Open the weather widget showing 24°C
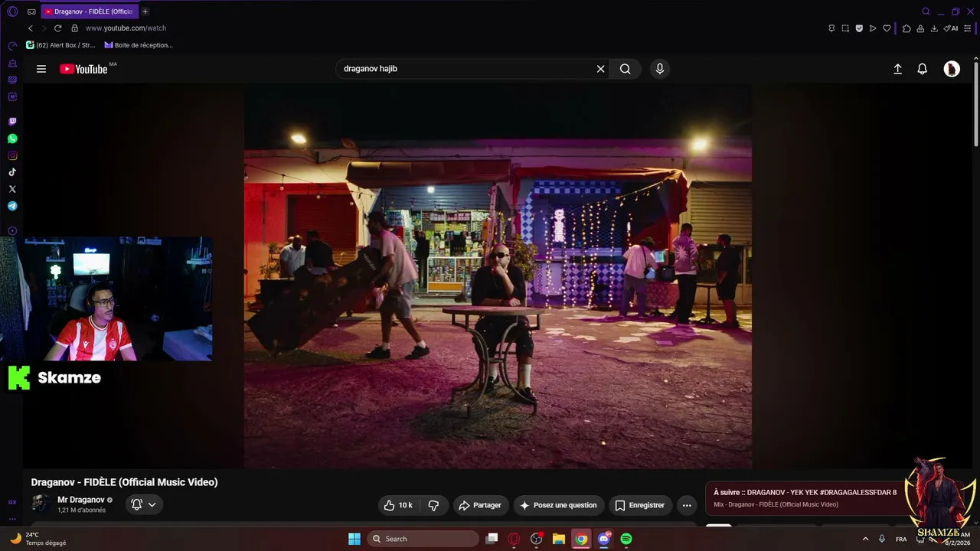The image size is (980, 551). (x=38, y=539)
